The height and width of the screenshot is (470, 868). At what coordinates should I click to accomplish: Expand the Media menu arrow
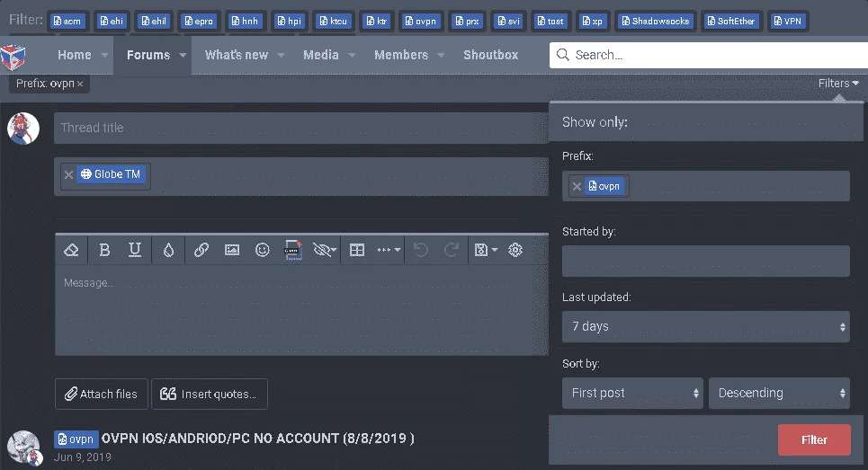click(352, 56)
